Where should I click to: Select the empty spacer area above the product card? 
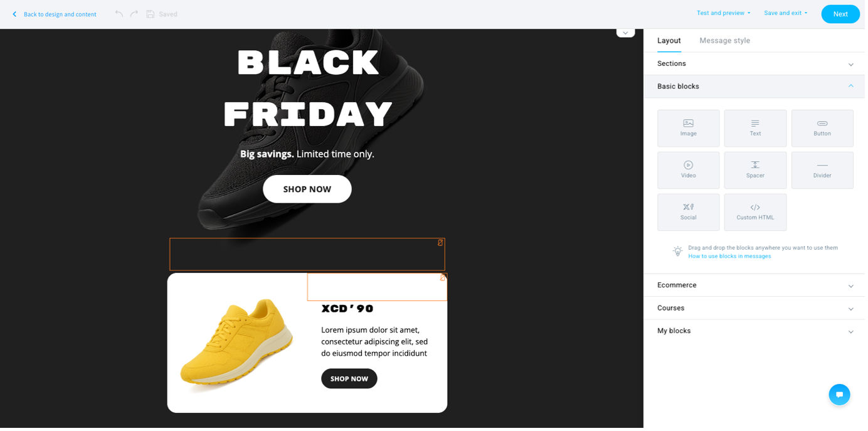pyautogui.click(x=307, y=253)
